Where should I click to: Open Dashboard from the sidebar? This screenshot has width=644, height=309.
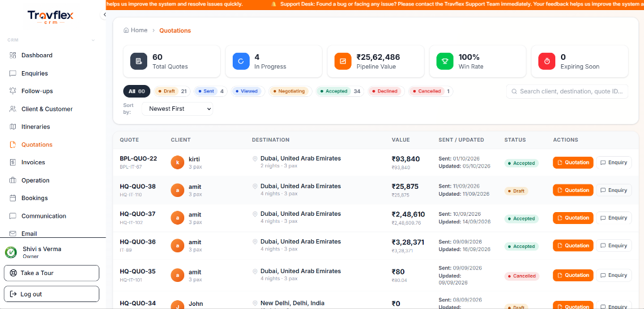tap(36, 55)
